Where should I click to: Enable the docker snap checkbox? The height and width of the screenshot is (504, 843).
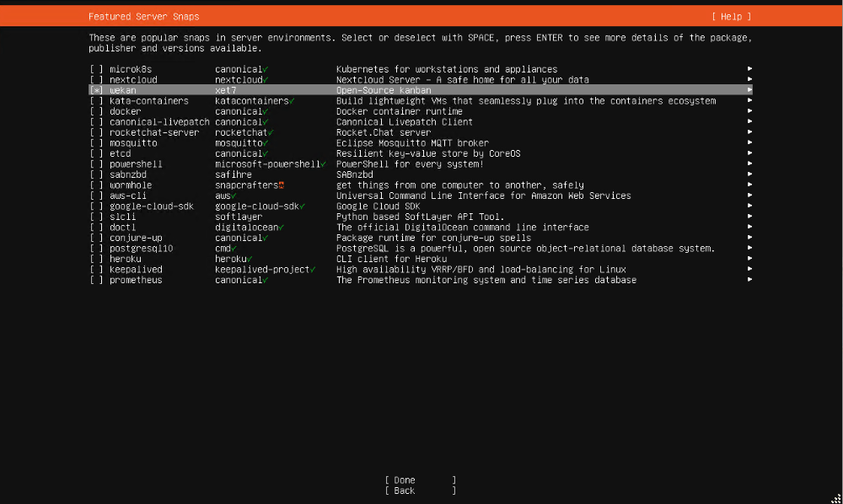click(97, 111)
